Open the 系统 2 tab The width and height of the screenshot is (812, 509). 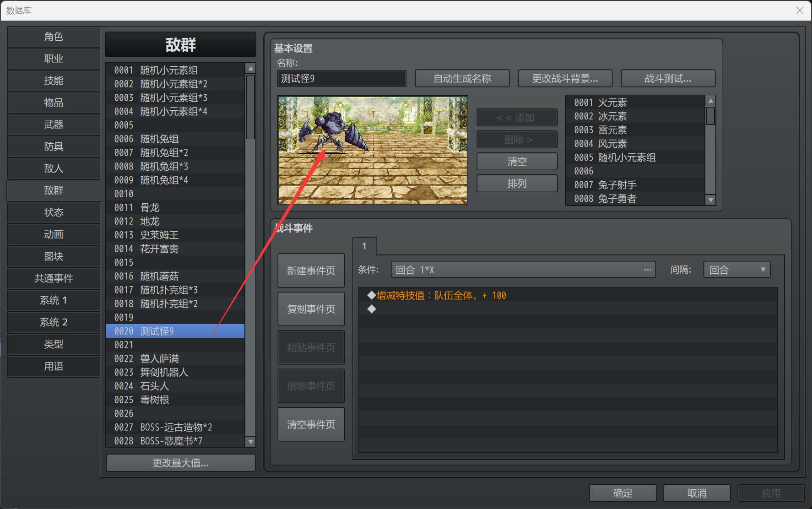[54, 322]
